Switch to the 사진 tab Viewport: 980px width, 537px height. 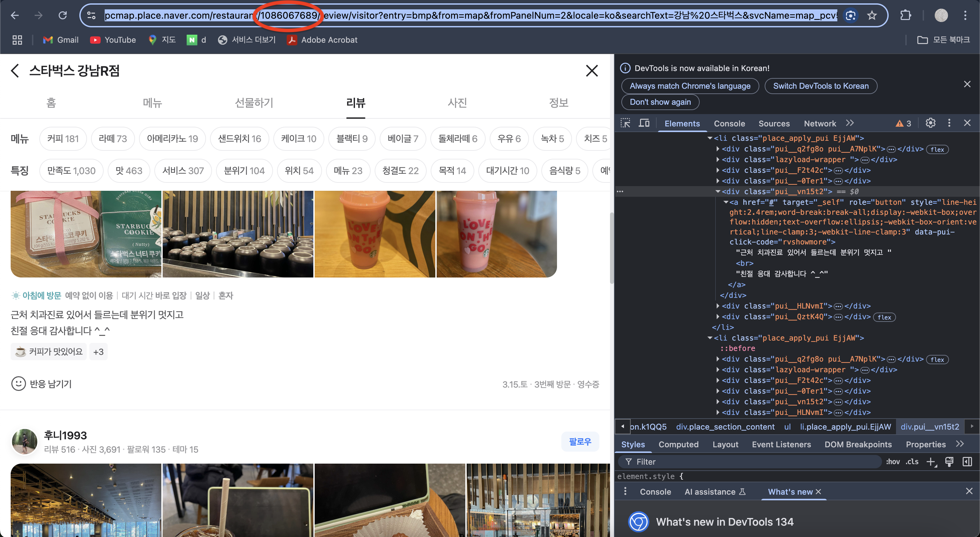point(457,103)
